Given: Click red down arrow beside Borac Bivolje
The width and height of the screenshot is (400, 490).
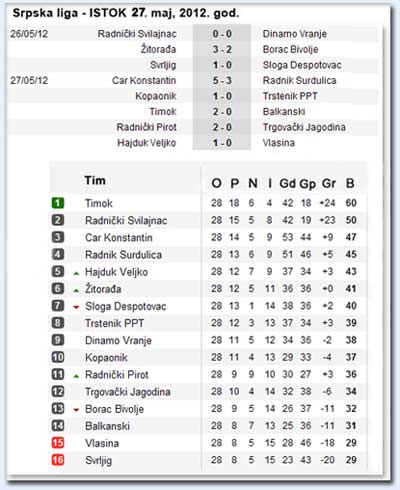Looking at the screenshot, I should pyautogui.click(x=76, y=410).
